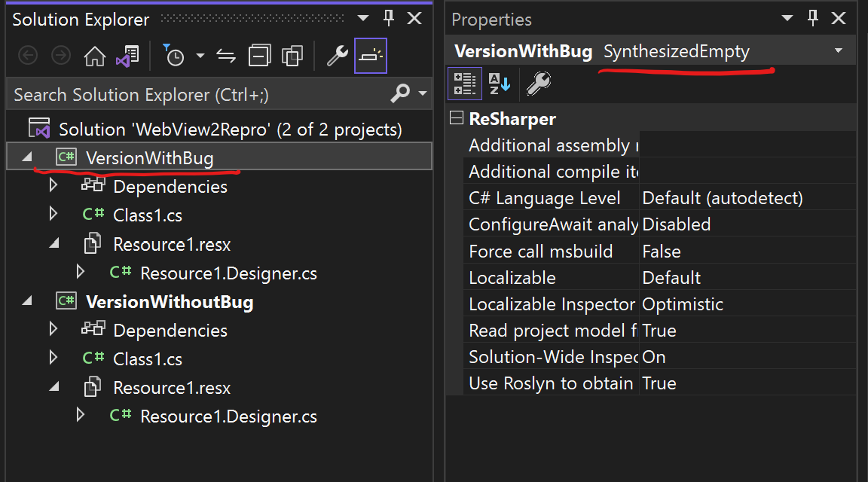Click the Forward navigation arrow in Solution Explorer
This screenshot has width=868, height=482.
[x=61, y=56]
